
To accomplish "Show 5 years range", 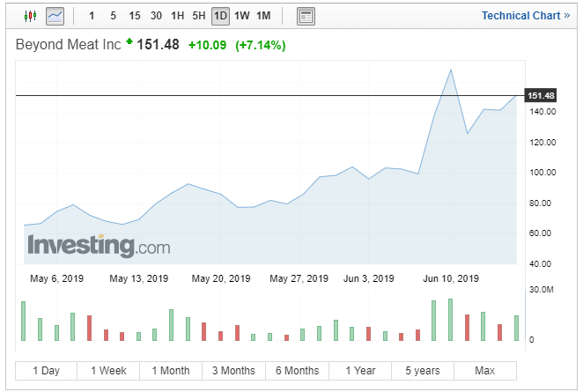I will 423,371.
